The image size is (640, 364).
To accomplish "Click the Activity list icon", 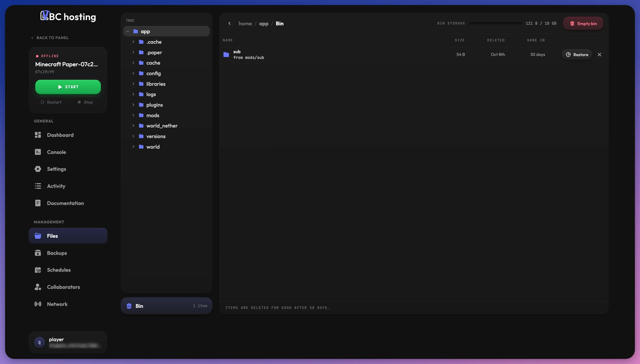I will tap(38, 186).
